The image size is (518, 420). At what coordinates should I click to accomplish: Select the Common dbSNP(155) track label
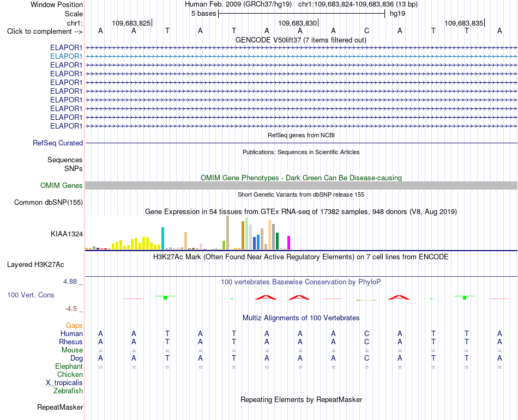[x=48, y=202]
